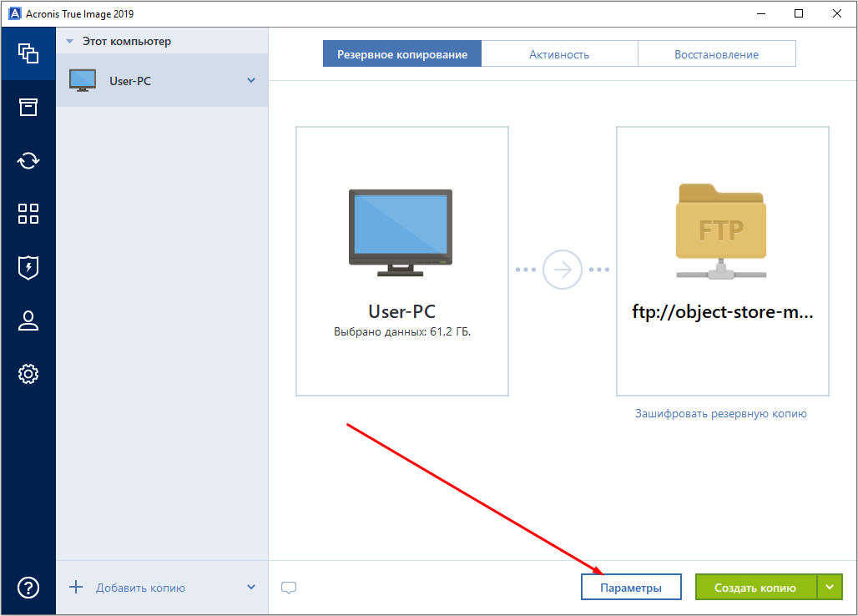Click the 'ftp://object-store-m...' destination text
This screenshot has width=858, height=616.
pos(723,312)
